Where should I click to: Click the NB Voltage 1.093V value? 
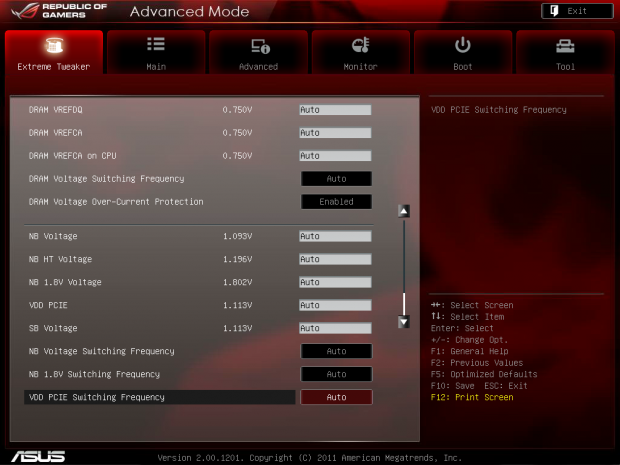(237, 236)
